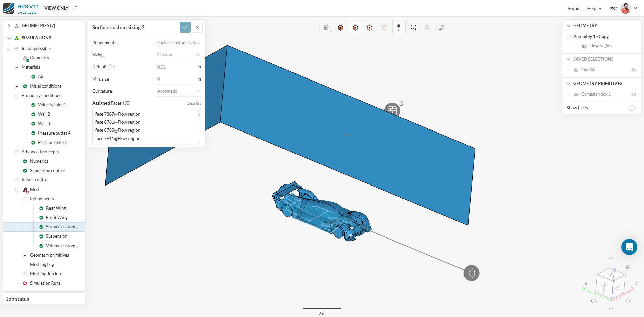Collapse the Boundary conditions tree node
The width and height of the screenshot is (644, 317).
point(17,96)
